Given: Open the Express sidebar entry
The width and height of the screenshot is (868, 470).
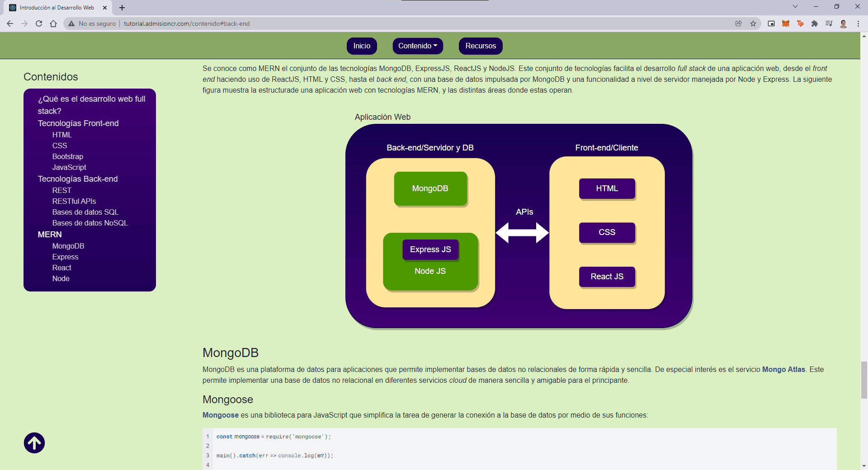Looking at the screenshot, I should 65,257.
